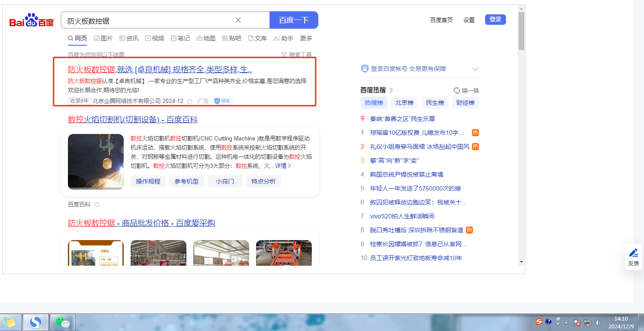The height and width of the screenshot is (331, 644).
Task: Expand the 登录百度帐号 panel chevron
Action: [475, 69]
